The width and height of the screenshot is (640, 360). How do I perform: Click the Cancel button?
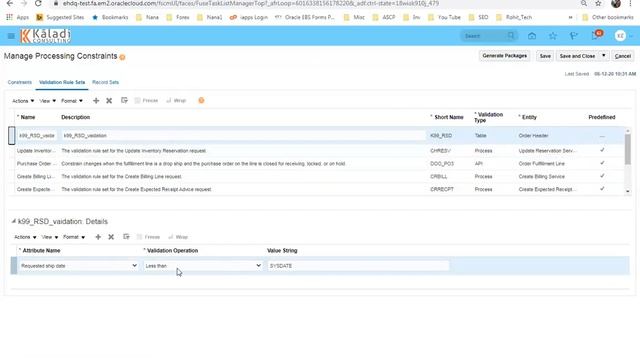[622, 56]
